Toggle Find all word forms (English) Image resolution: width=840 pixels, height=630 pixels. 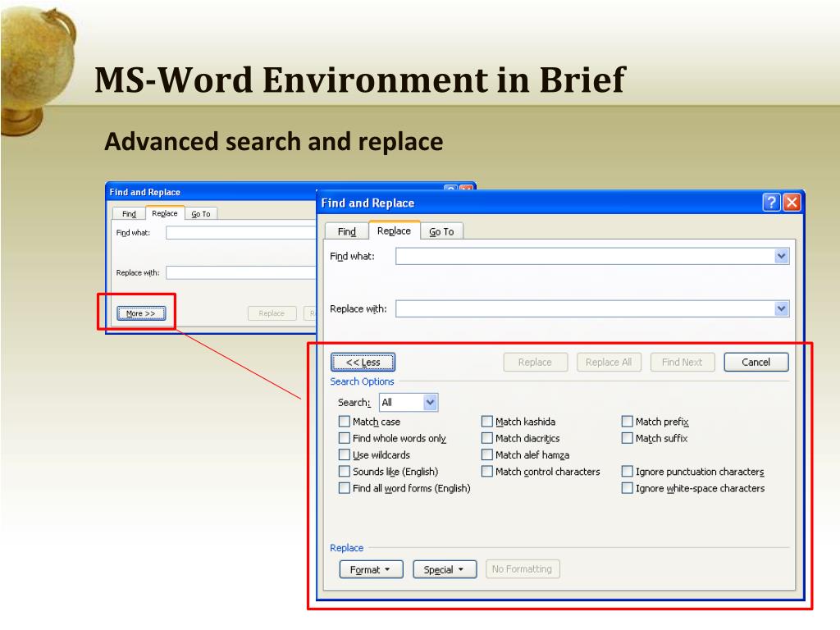(345, 488)
